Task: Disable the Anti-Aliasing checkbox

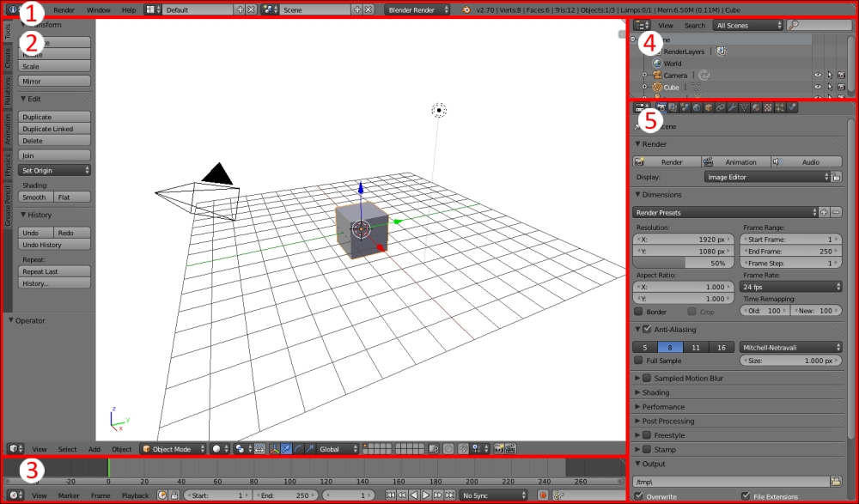Action: click(647, 329)
